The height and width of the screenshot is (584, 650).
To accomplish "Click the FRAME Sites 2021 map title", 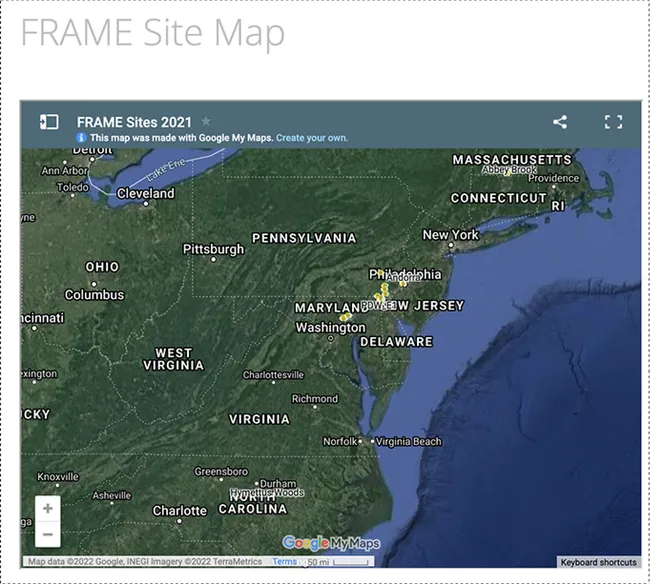I will pyautogui.click(x=134, y=122).
